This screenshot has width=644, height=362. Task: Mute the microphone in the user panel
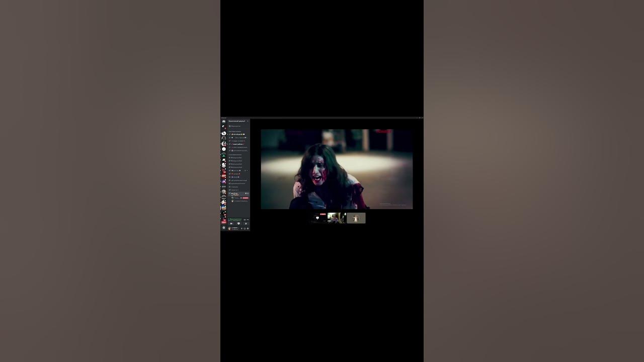click(242, 228)
